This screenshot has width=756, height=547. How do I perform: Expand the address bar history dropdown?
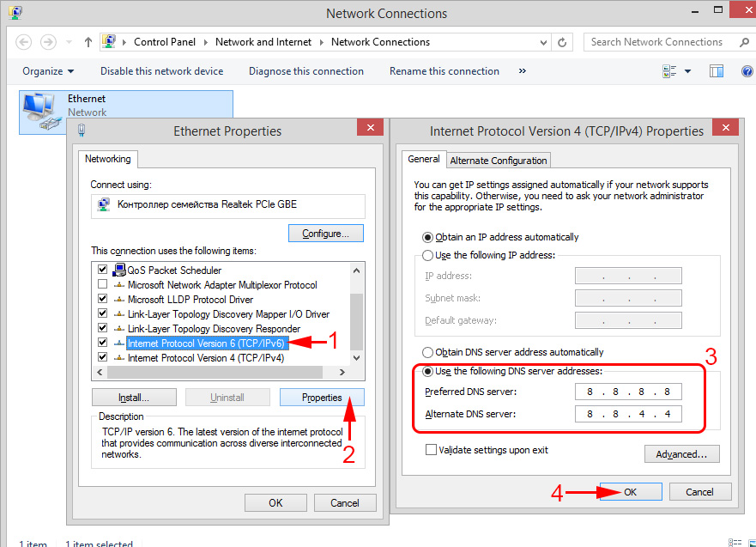coord(543,42)
